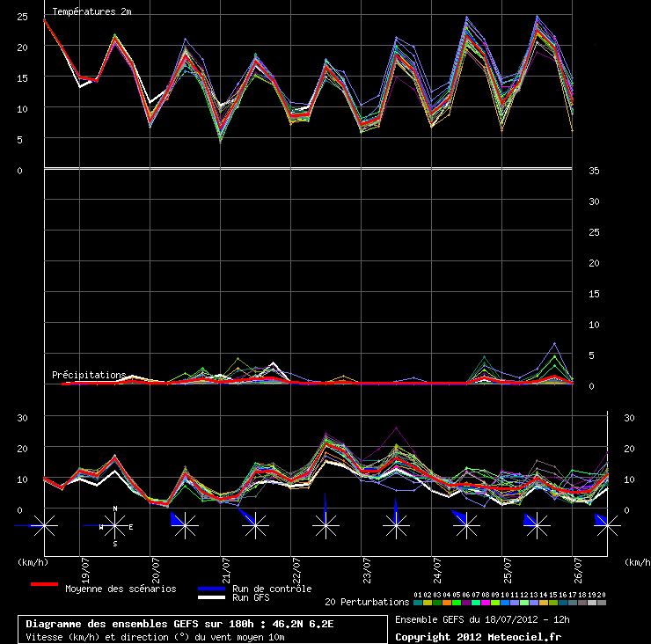Click the wind rose left of the 19/07 label
Viewport: 651px width, 644px height.
pos(45,526)
